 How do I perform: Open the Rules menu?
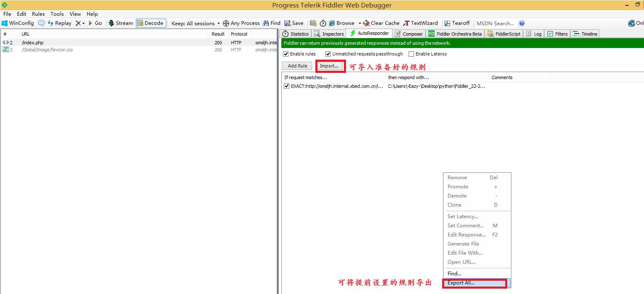tap(38, 14)
